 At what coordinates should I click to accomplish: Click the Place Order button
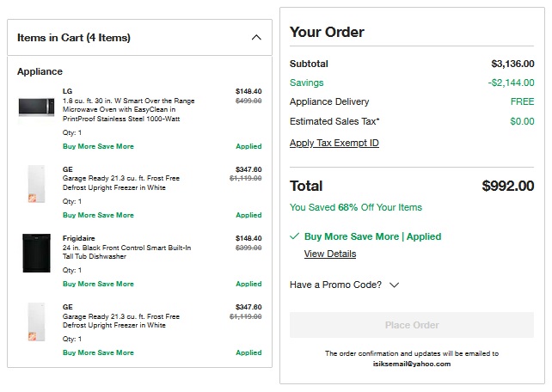coord(412,325)
